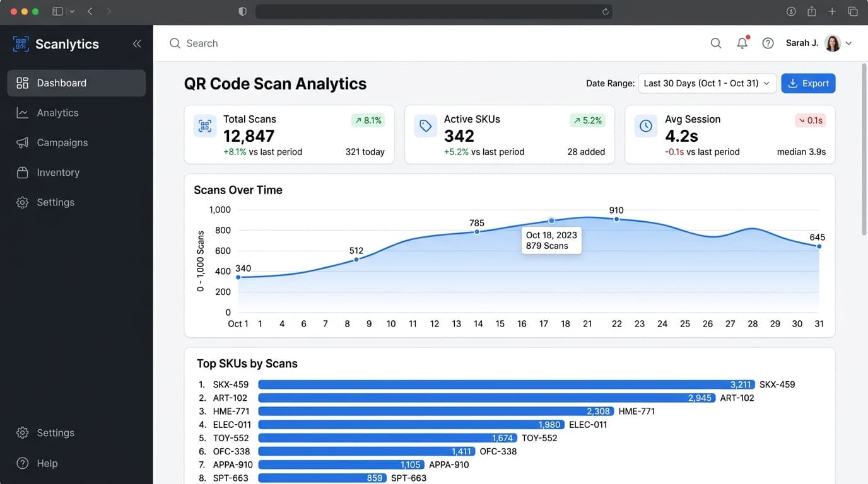This screenshot has width=868, height=484.
Task: Click the magnifier icon in the search field
Action: click(x=175, y=43)
